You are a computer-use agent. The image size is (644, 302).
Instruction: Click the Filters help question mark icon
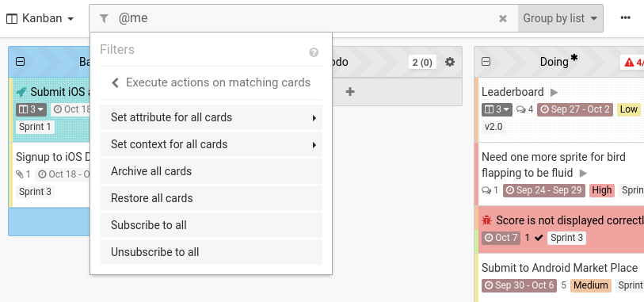click(x=314, y=52)
